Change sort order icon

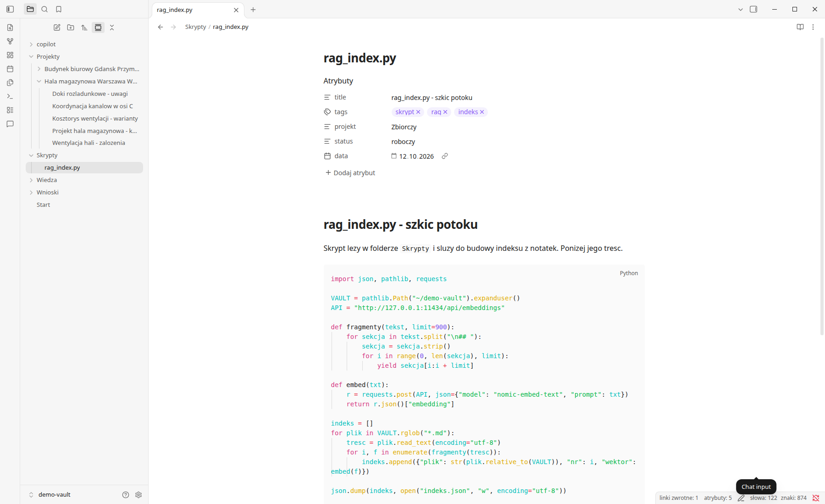pyautogui.click(x=84, y=28)
